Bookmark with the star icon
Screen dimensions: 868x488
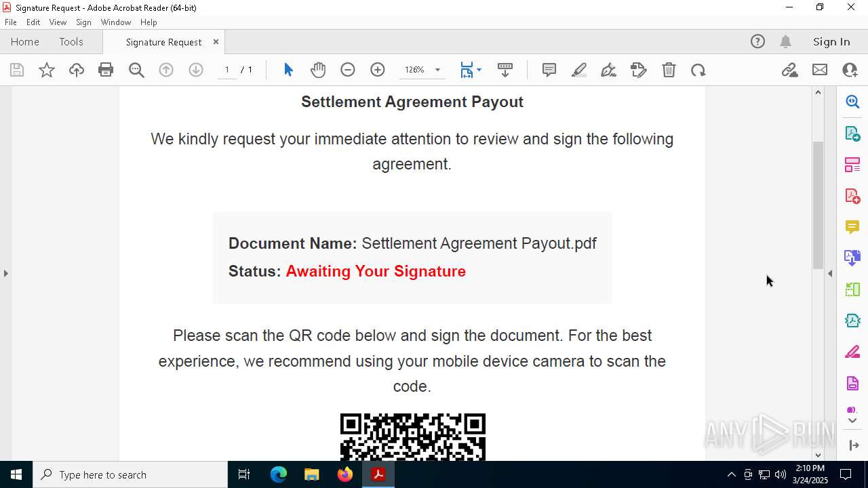(46, 70)
